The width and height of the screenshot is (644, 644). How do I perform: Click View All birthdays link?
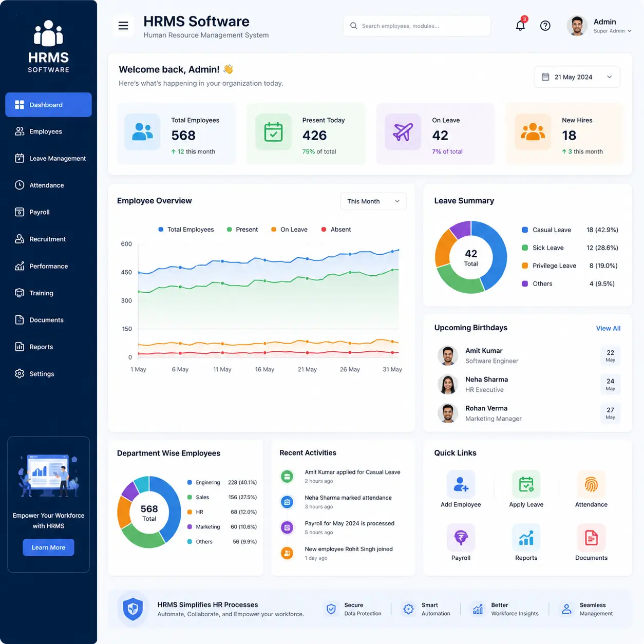tap(608, 328)
